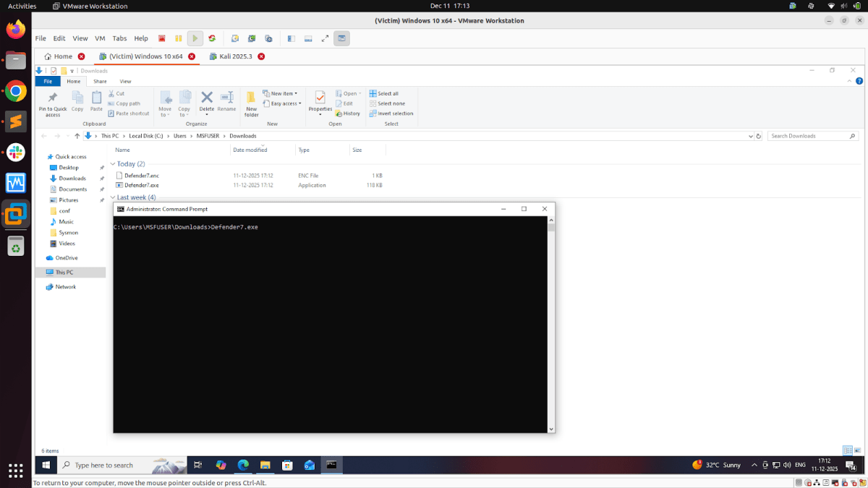Expand the Last week (4) group
This screenshot has height=488, width=868.
tap(114, 197)
